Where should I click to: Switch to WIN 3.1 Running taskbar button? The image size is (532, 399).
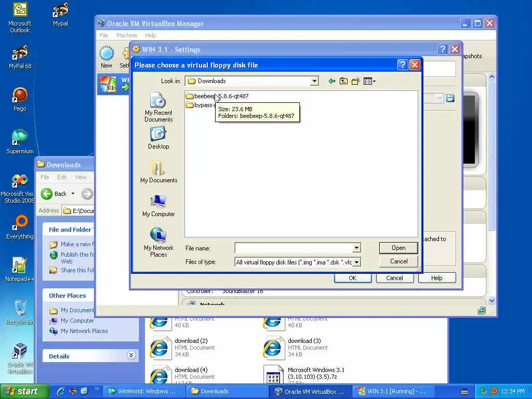point(393,392)
